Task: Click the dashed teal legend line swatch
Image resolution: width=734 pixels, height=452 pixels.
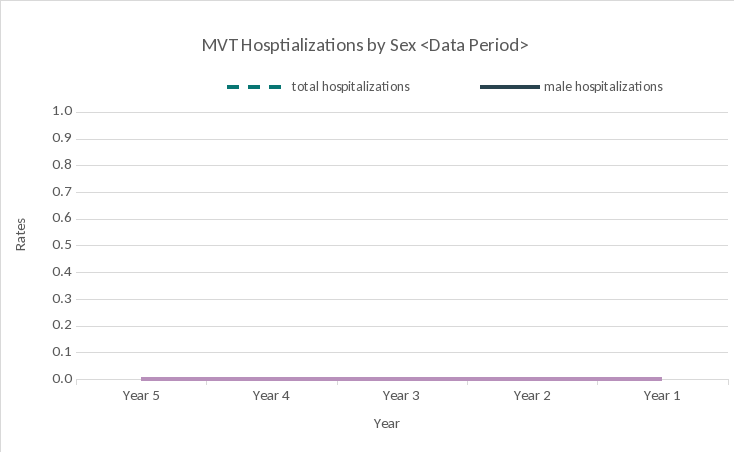Action: pos(254,87)
